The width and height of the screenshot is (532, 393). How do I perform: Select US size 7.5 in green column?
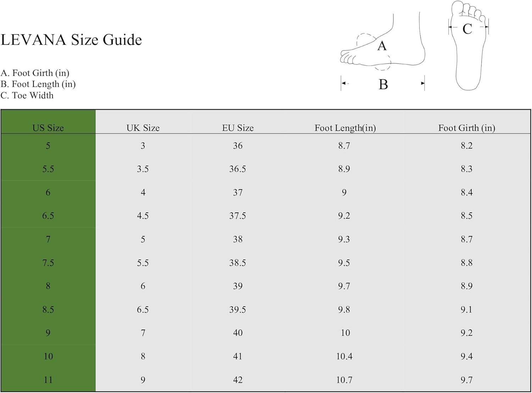pos(48,263)
